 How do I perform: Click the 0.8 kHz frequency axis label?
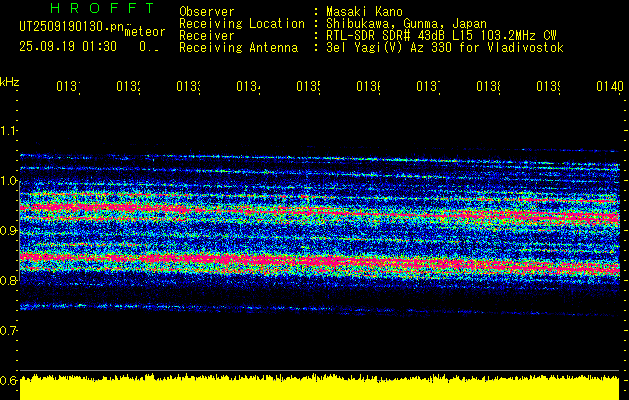[9, 281]
